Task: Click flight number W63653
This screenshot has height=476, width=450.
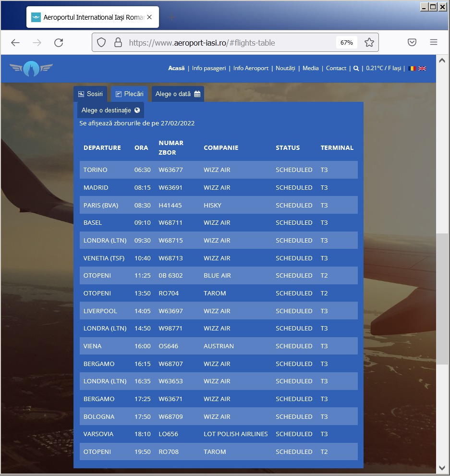Action: [x=170, y=381]
